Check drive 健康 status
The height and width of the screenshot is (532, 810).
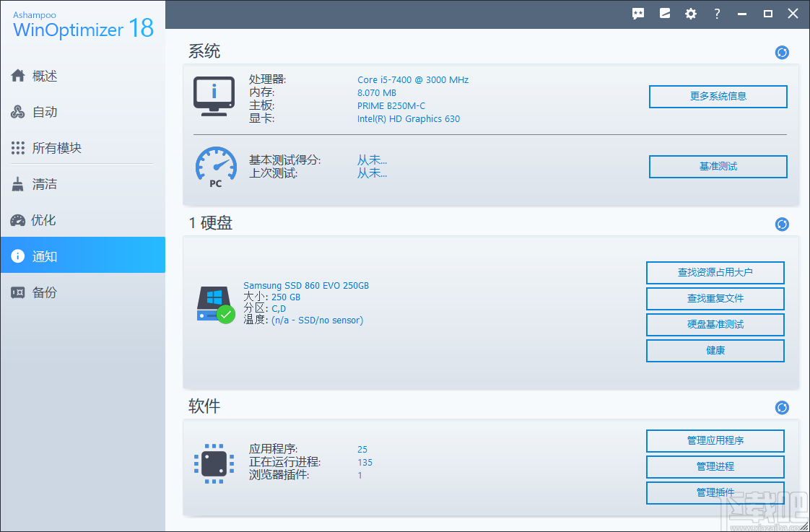pos(715,350)
